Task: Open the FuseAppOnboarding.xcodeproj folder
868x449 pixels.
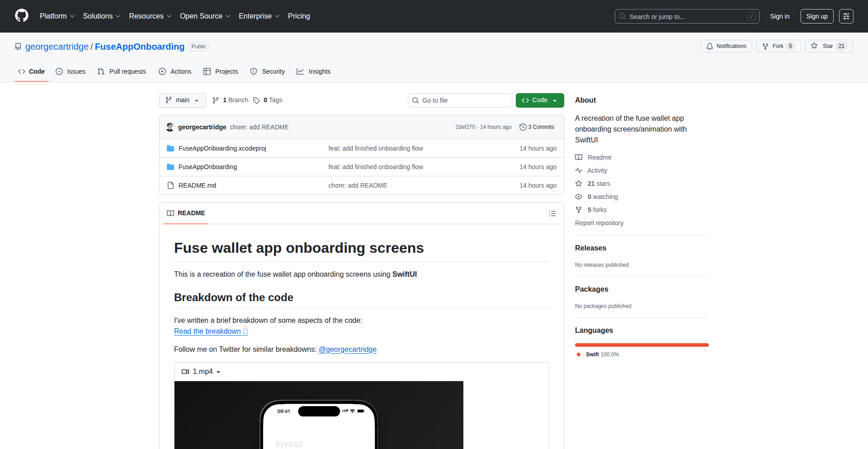Action: pyautogui.click(x=222, y=148)
